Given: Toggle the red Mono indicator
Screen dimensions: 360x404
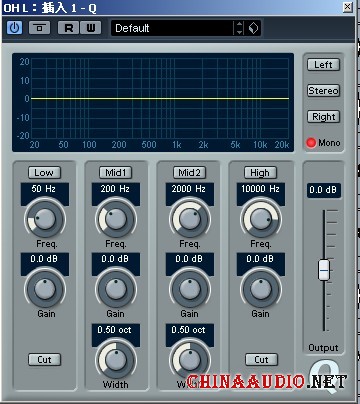Looking at the screenshot, I should click(311, 143).
